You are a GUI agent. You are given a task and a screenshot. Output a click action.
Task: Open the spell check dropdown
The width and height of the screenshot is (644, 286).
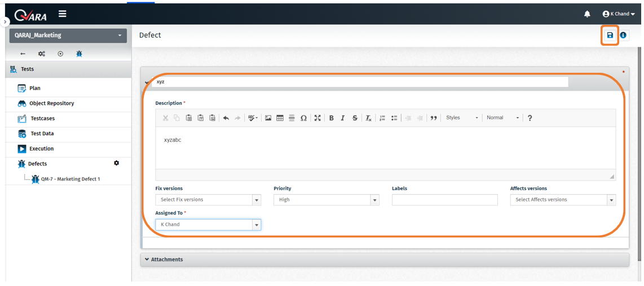[253, 118]
